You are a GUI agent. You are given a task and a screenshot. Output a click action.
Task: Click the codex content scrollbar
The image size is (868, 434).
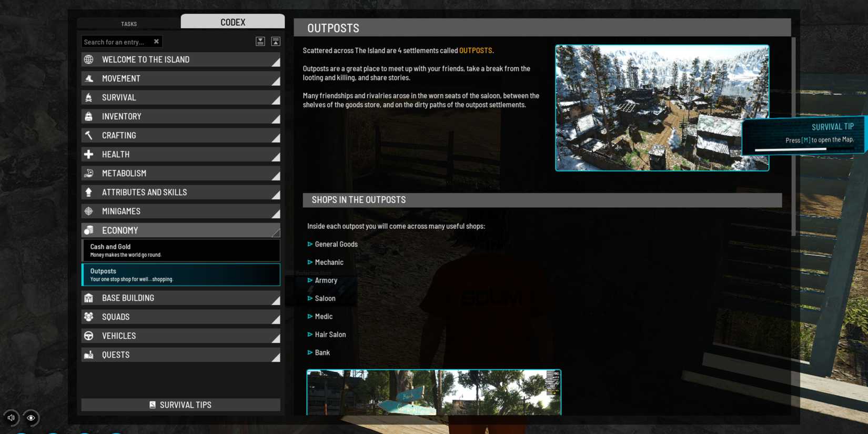793,137
